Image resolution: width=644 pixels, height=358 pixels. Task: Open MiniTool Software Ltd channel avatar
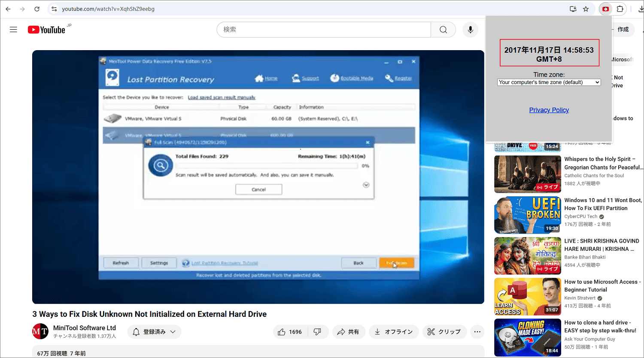(40, 331)
